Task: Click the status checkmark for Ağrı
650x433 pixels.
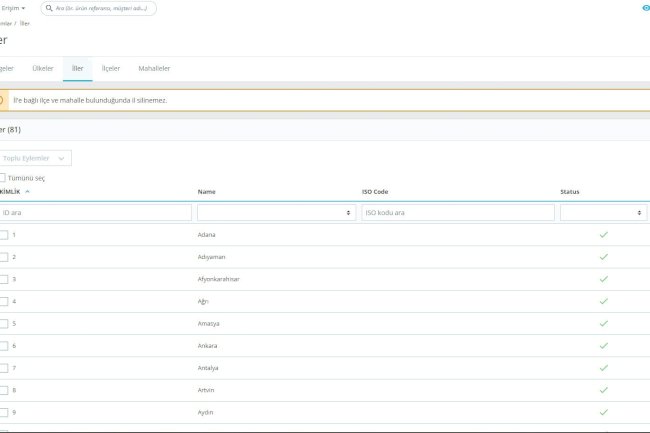Action: (604, 301)
